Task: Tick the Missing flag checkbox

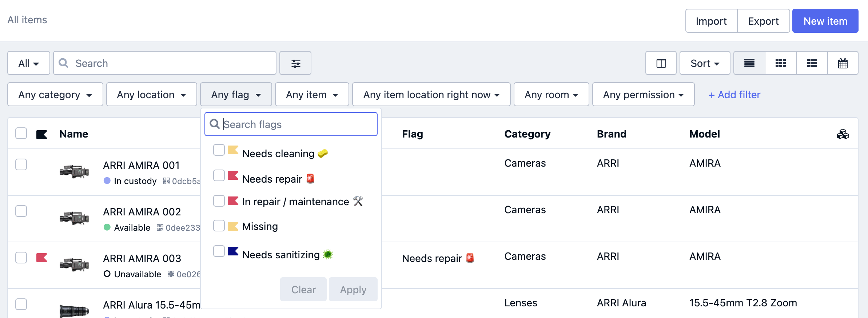Action: tap(219, 226)
